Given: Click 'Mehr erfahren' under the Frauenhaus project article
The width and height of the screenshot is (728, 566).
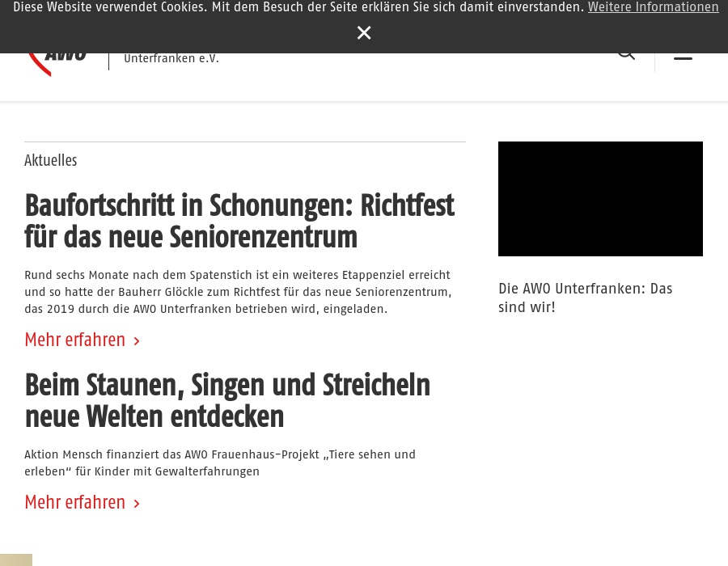Looking at the screenshot, I should [74, 503].
